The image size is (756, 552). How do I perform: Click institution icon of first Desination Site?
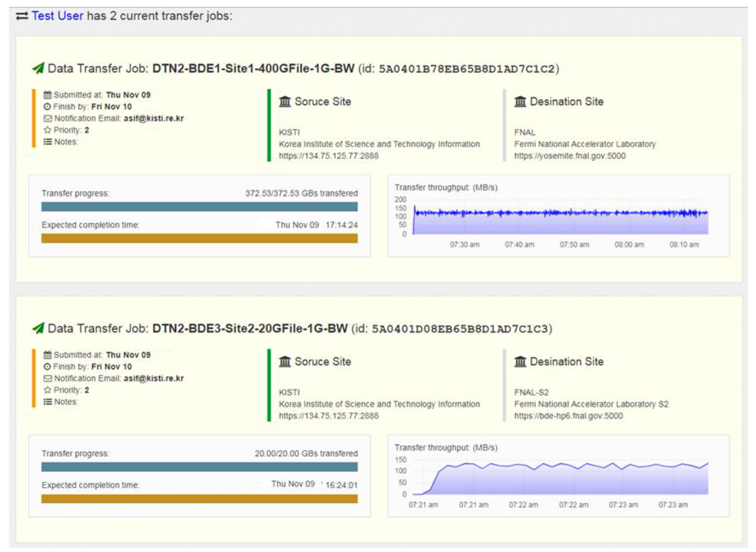point(520,101)
